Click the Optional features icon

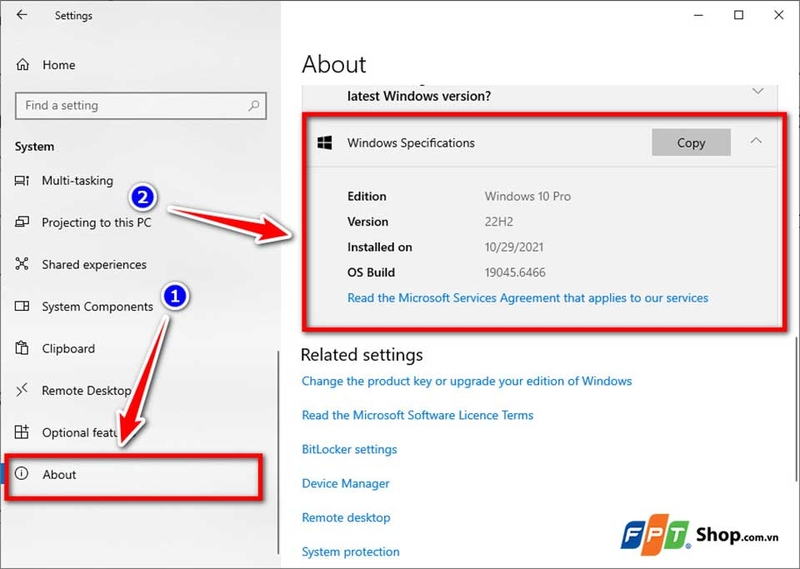coord(22,432)
